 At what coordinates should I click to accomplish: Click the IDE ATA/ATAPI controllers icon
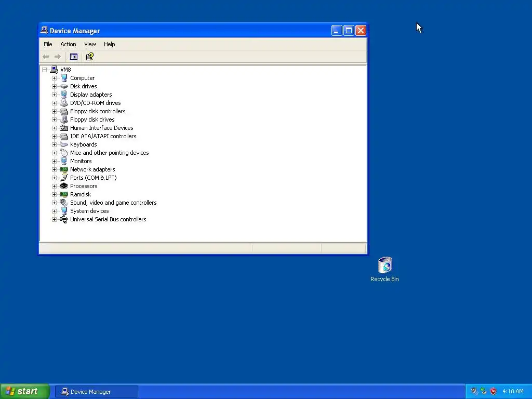coord(64,136)
